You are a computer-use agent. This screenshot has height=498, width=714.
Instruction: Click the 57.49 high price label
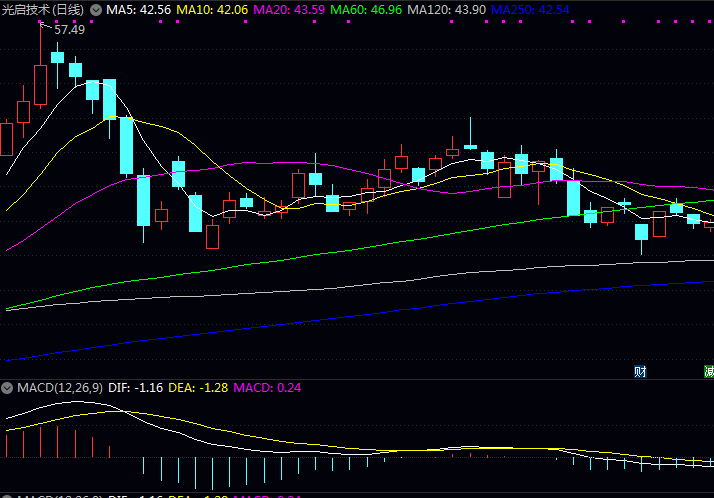[x=69, y=30]
